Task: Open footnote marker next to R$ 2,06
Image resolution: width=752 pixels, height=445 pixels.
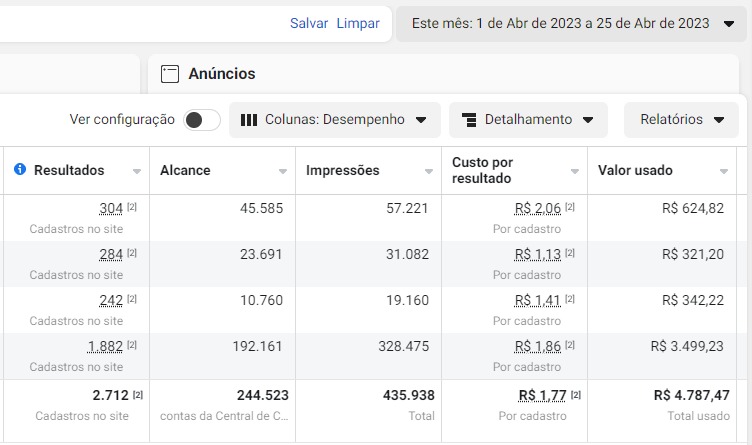Action: coord(570,208)
